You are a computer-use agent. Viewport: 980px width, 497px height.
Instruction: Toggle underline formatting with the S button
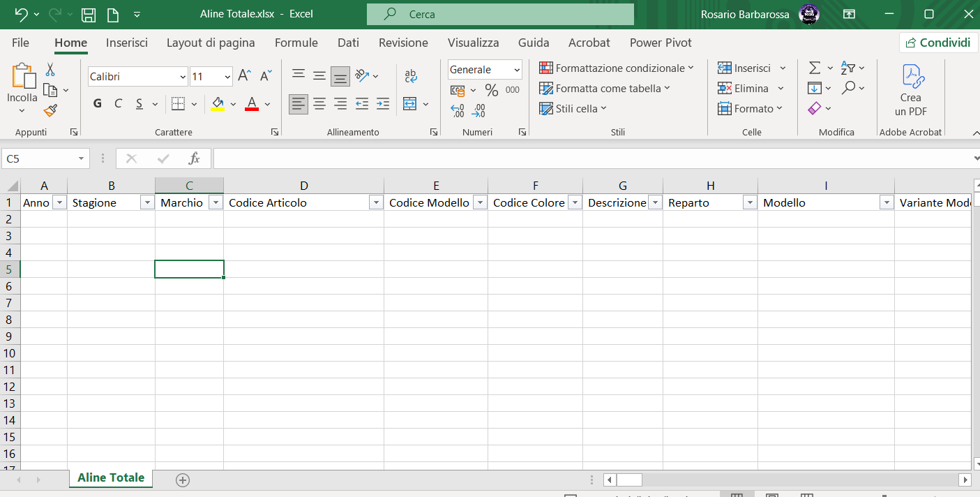point(139,104)
